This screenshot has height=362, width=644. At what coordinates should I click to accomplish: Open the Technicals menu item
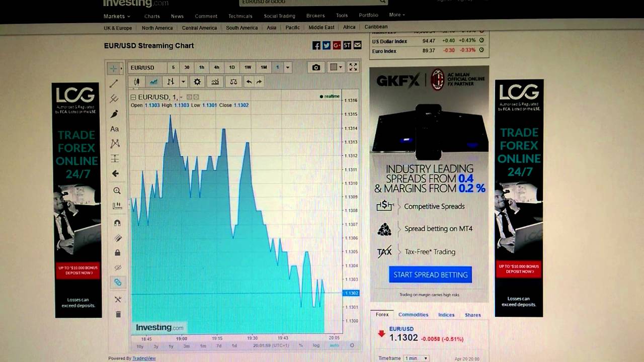pyautogui.click(x=240, y=16)
